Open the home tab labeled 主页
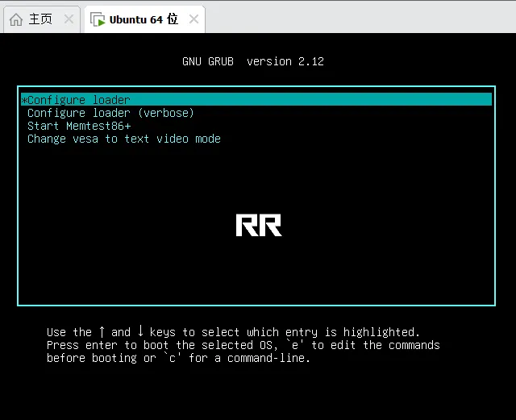 (40, 19)
